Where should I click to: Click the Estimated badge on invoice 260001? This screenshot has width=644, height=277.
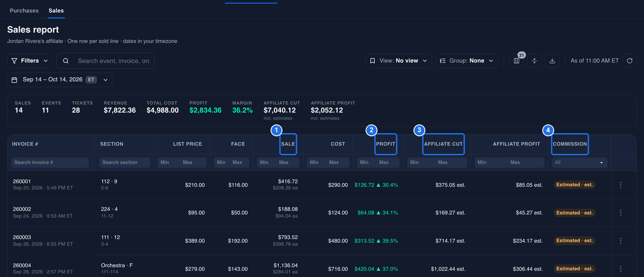point(574,185)
